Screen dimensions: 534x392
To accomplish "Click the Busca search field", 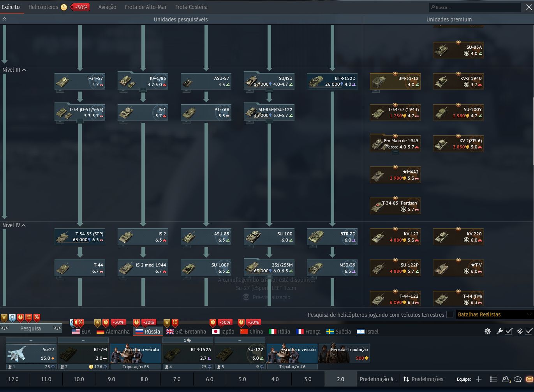I will click(475, 7).
